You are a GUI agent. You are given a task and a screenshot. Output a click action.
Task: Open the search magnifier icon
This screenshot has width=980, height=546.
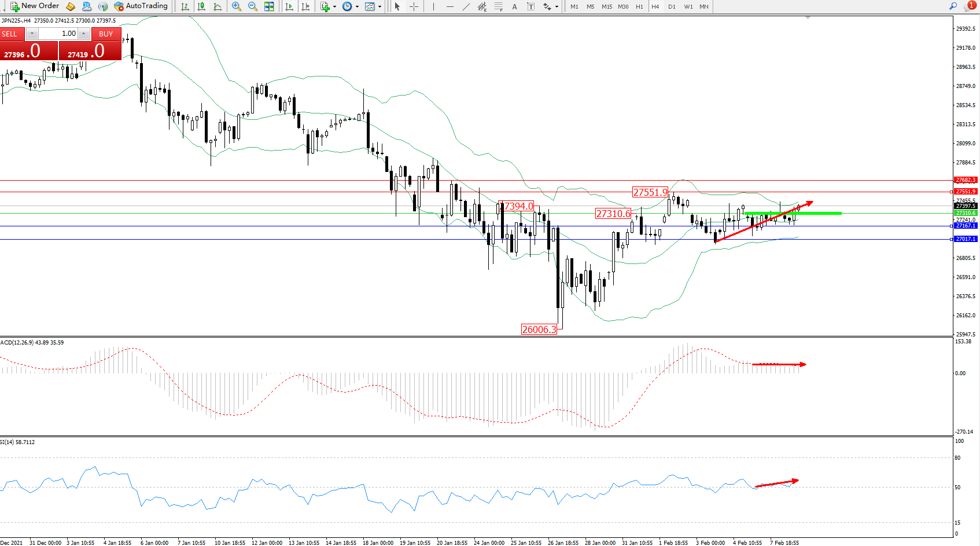click(953, 6)
